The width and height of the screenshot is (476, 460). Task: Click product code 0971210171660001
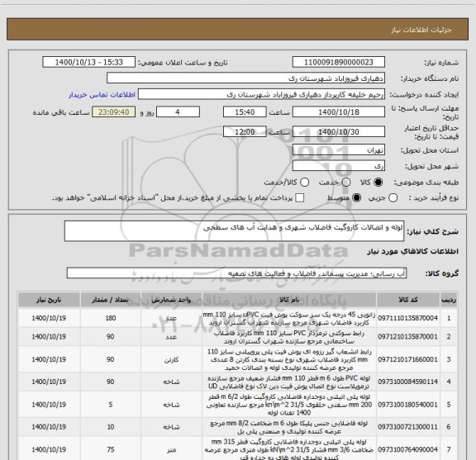[x=407, y=359]
